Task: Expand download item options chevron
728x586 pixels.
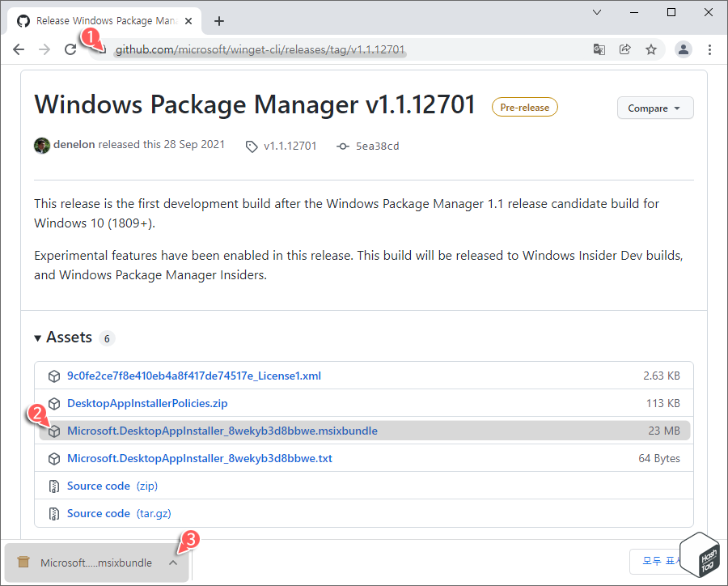Action: tap(173, 563)
